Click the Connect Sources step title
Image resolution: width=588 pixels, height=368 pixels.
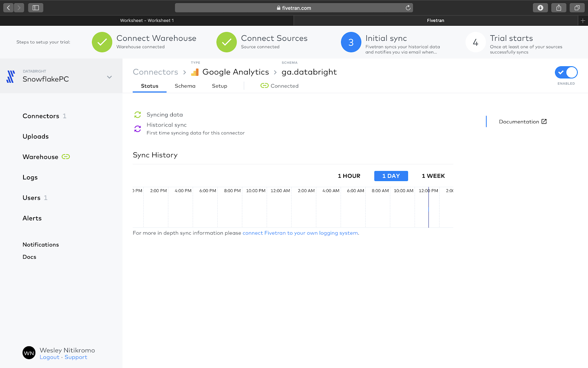[x=274, y=38]
